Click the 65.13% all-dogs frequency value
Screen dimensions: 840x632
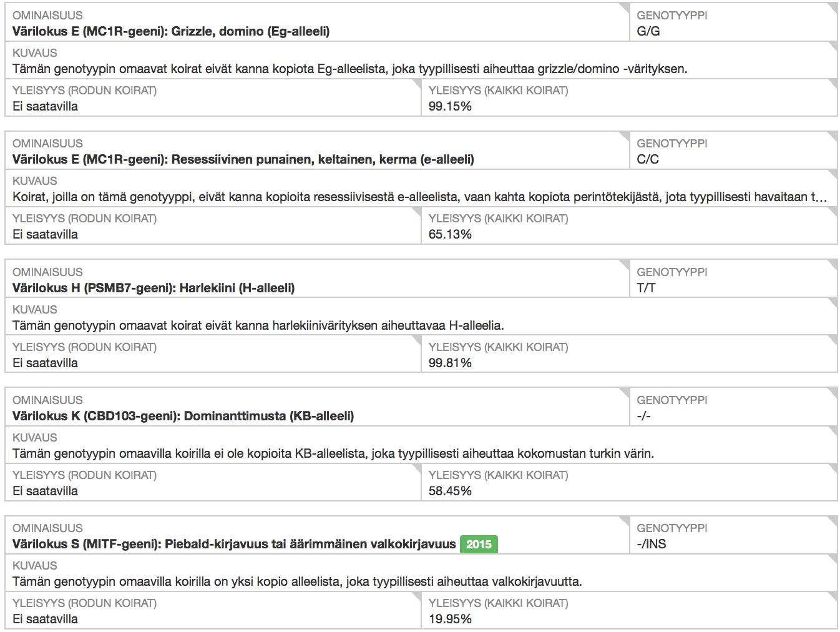(450, 234)
